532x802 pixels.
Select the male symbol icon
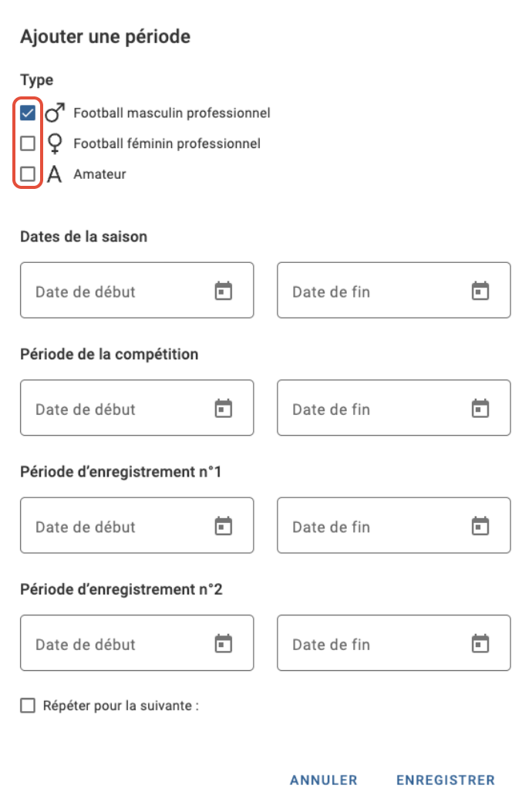[x=55, y=113]
